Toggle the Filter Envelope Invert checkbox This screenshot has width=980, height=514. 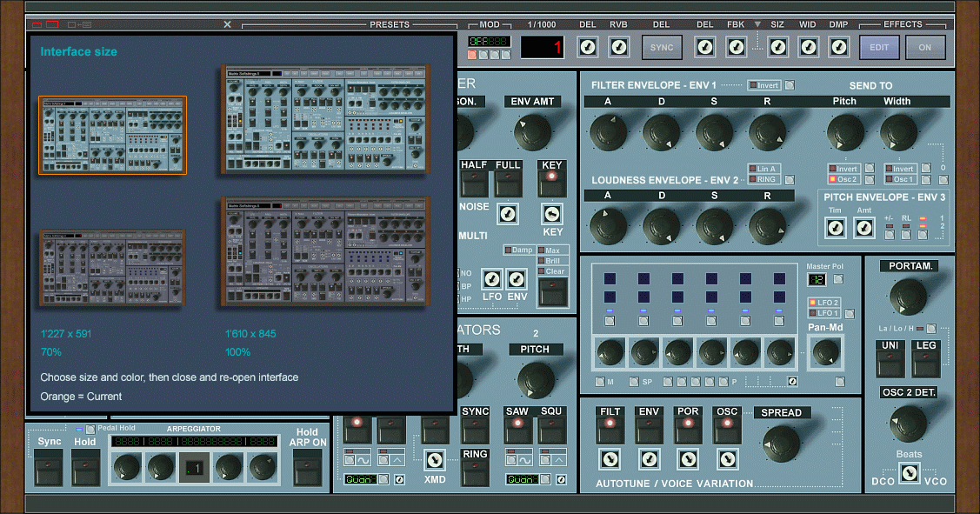[x=753, y=85]
